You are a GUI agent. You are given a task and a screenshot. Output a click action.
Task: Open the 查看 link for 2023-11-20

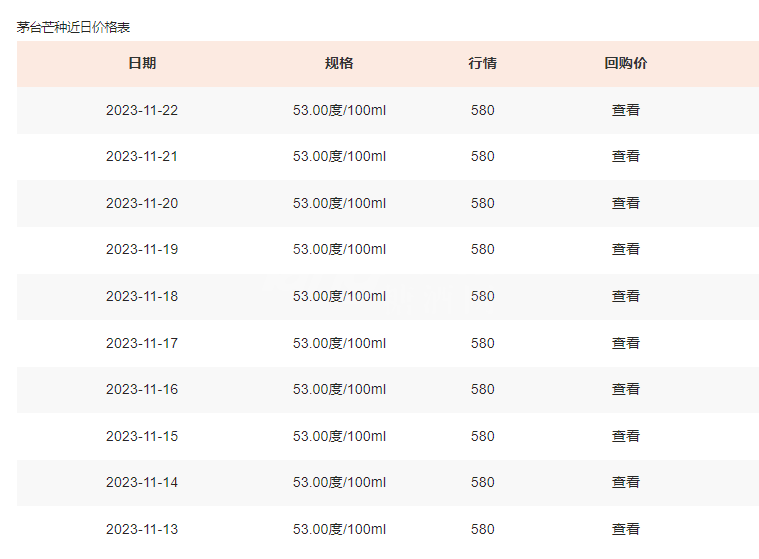625,203
